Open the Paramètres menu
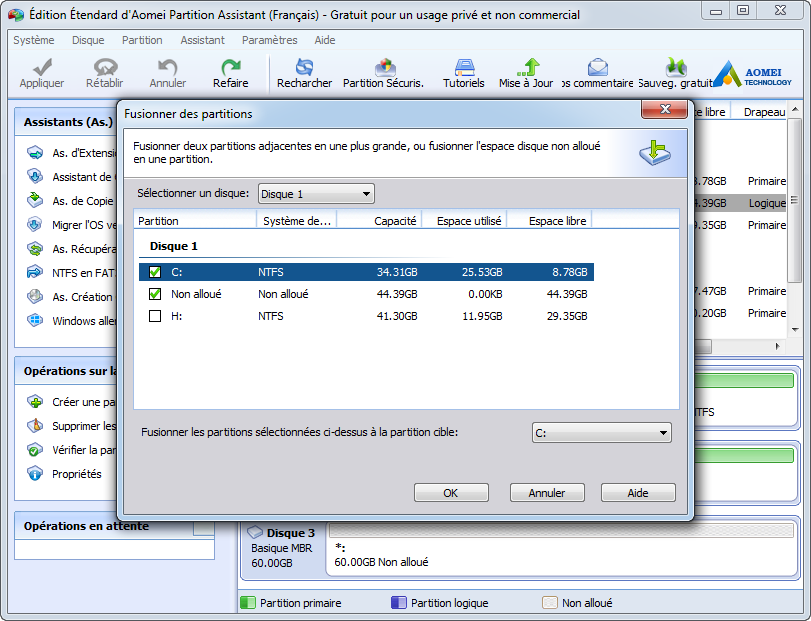Viewport: 811px width, 621px height. click(269, 40)
